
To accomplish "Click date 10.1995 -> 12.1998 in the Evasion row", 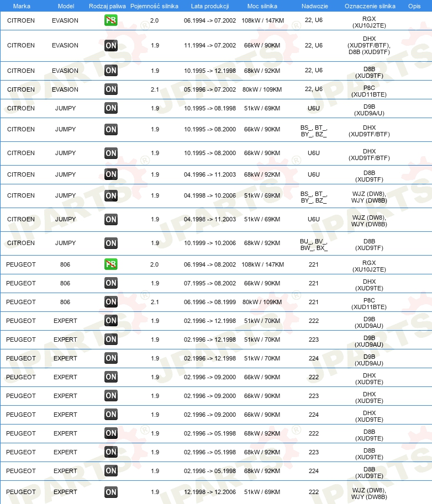I will click(x=210, y=71).
